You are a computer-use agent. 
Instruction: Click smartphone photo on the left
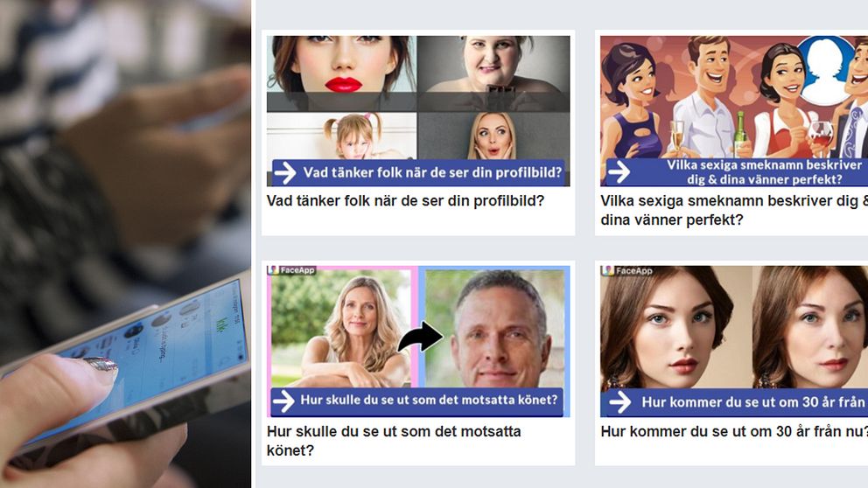(125, 244)
